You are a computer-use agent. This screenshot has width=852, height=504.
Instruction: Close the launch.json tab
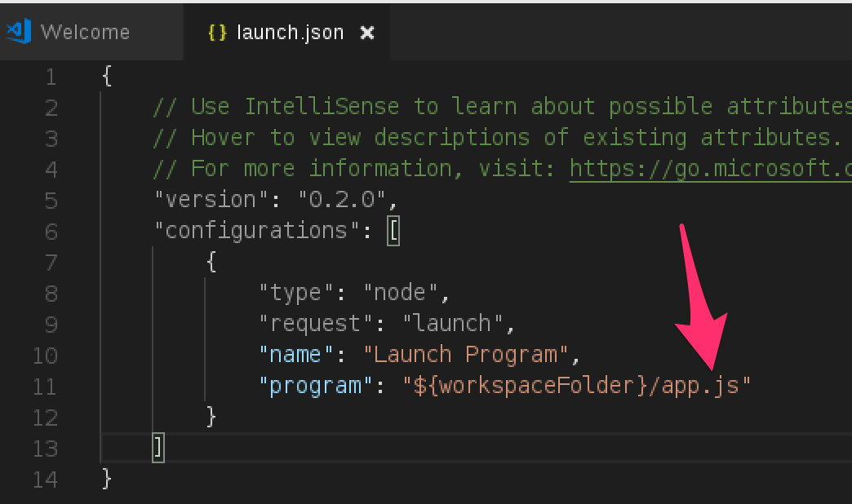point(367,33)
